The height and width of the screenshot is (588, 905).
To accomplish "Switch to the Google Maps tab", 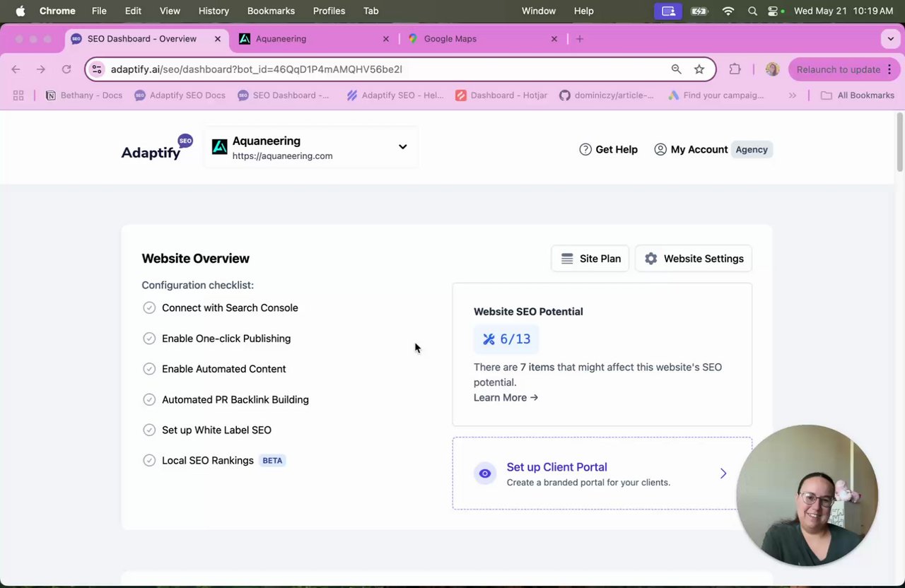I will pos(484,39).
